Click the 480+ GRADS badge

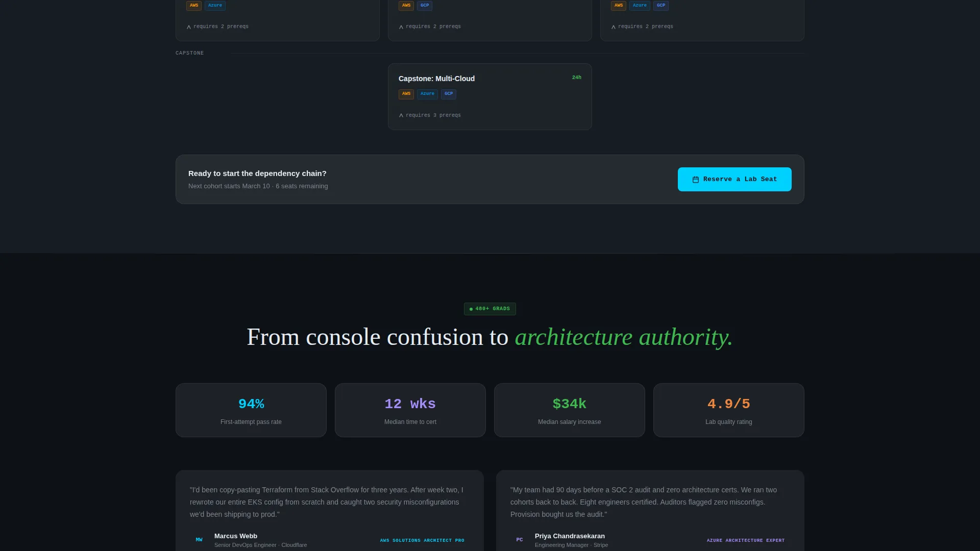coord(490,309)
